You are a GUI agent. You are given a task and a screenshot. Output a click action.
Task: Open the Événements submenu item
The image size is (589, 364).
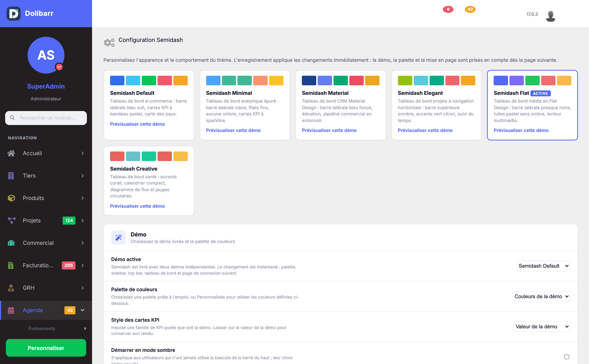(x=42, y=328)
